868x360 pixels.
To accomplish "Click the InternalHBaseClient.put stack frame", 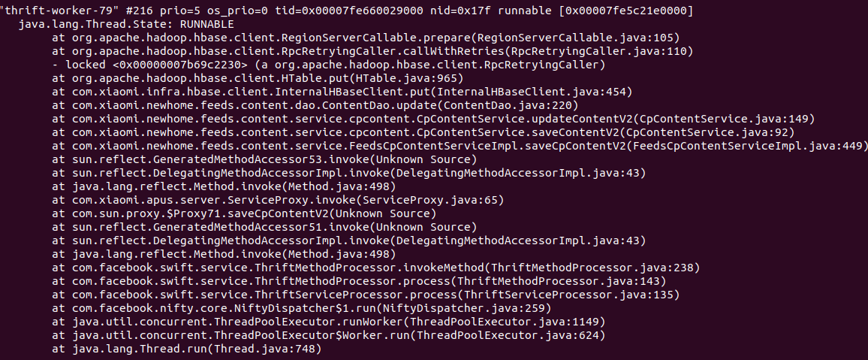I will coord(342,92).
